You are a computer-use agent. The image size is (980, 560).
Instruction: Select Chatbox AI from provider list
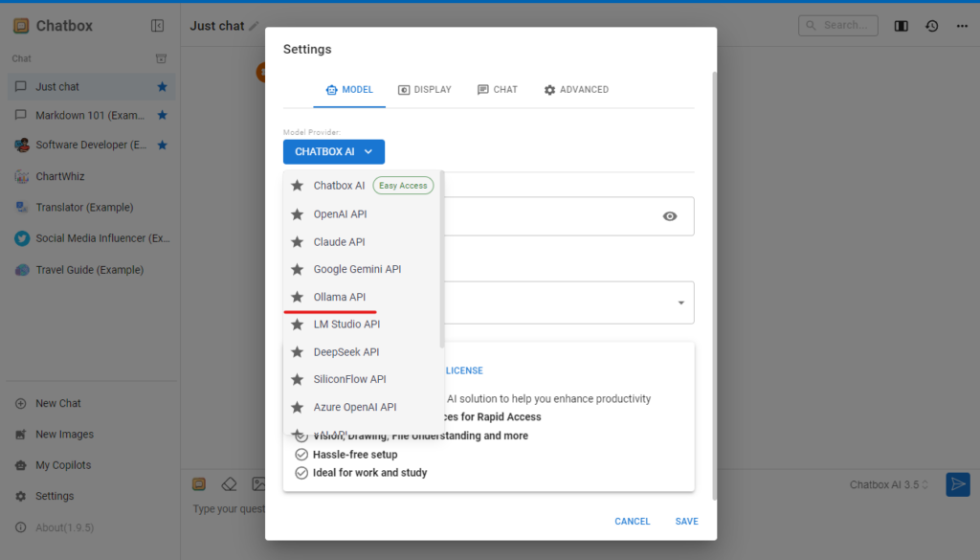coord(363,186)
